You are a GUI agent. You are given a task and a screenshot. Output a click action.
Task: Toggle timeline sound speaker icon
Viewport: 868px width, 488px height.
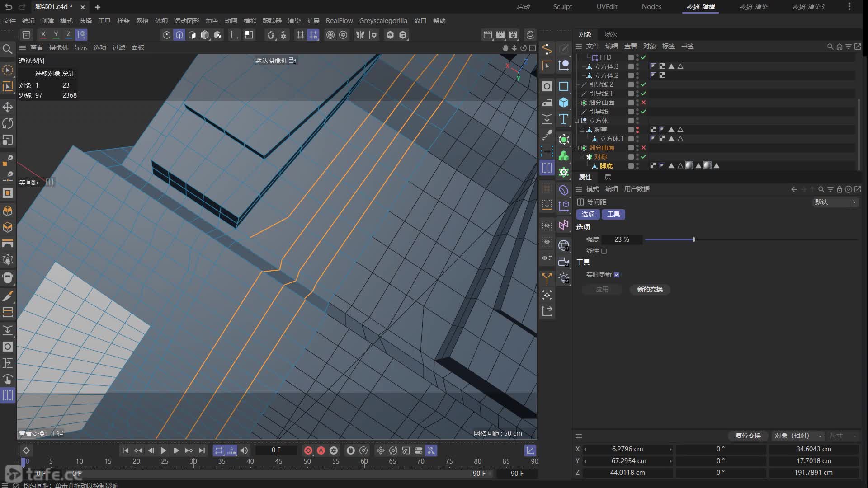(244, 450)
